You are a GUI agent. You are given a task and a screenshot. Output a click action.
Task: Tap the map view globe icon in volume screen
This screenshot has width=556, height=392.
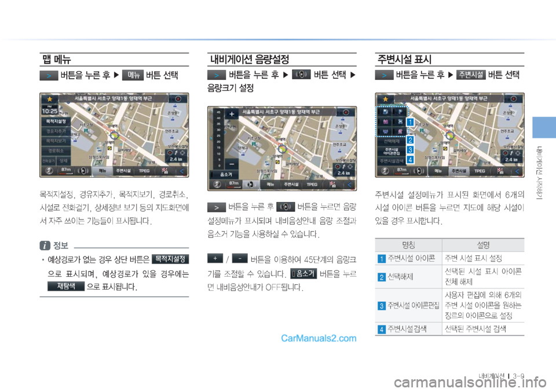(217, 184)
